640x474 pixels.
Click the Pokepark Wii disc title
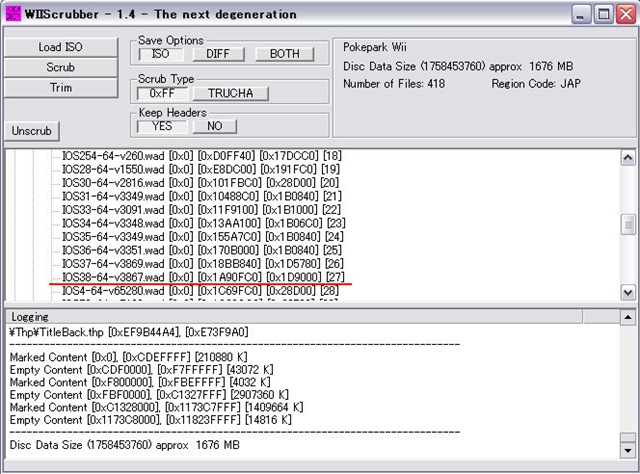(375, 47)
